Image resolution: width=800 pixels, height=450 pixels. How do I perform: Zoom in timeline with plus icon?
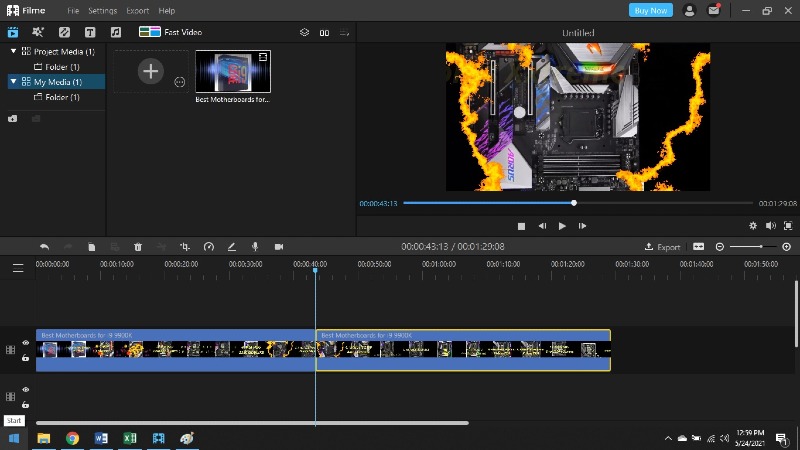tap(786, 247)
